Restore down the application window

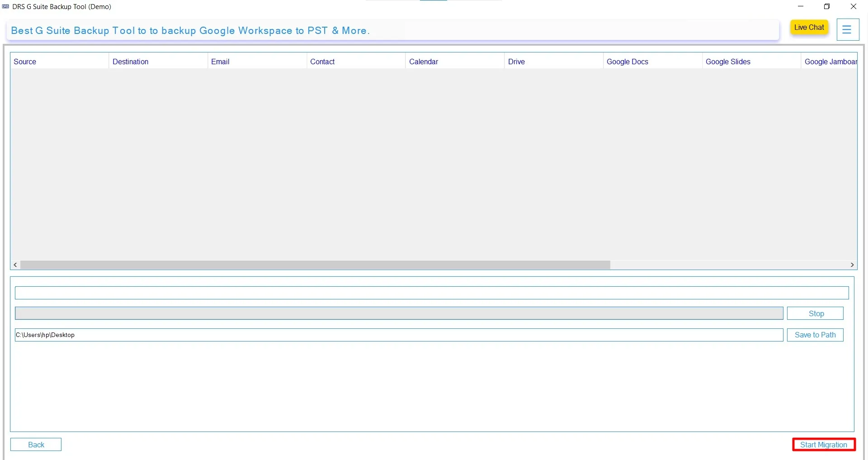coord(827,7)
